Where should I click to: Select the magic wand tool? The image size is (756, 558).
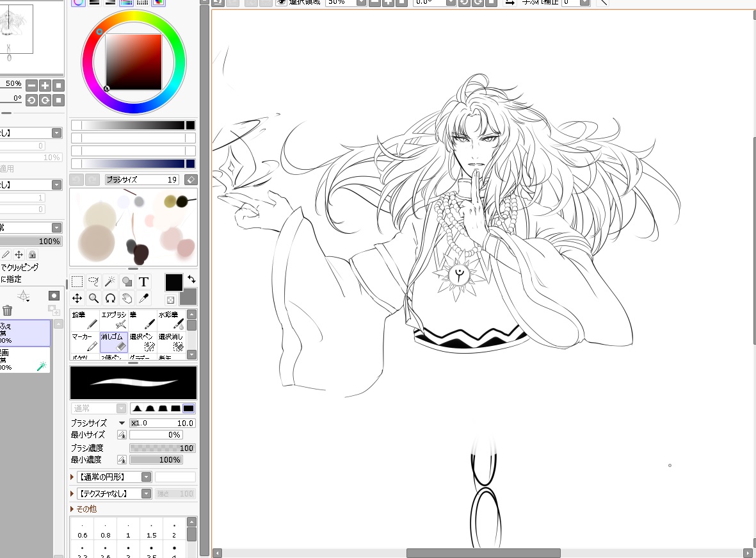tap(110, 281)
